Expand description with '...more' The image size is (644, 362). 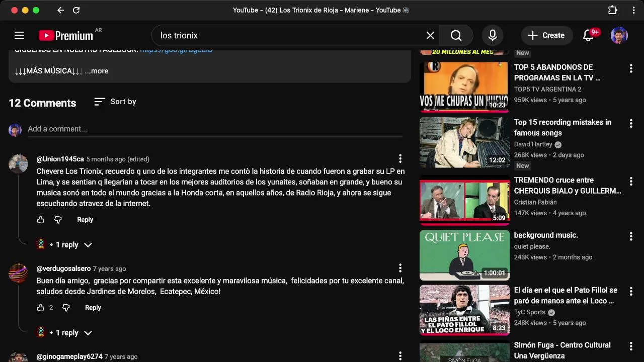pos(97,71)
